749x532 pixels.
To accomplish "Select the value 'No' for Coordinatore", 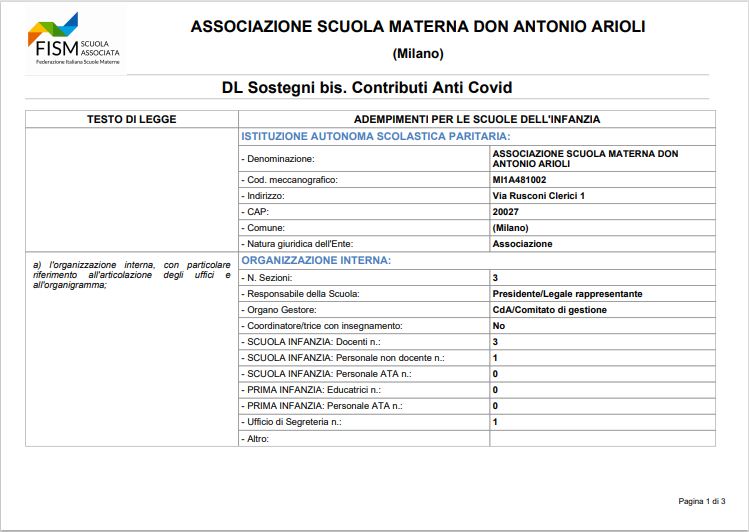I will pyautogui.click(x=499, y=326).
